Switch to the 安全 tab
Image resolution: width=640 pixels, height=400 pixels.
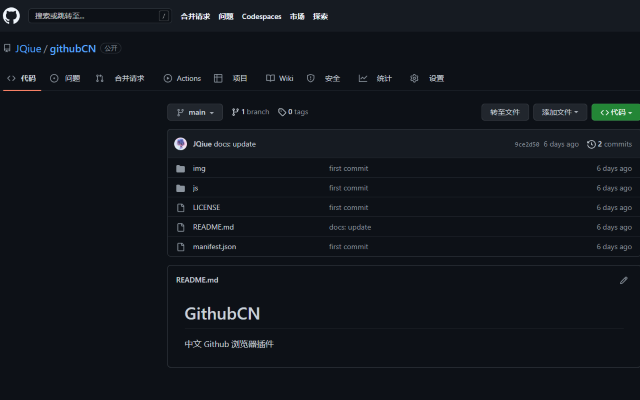tap(323, 78)
